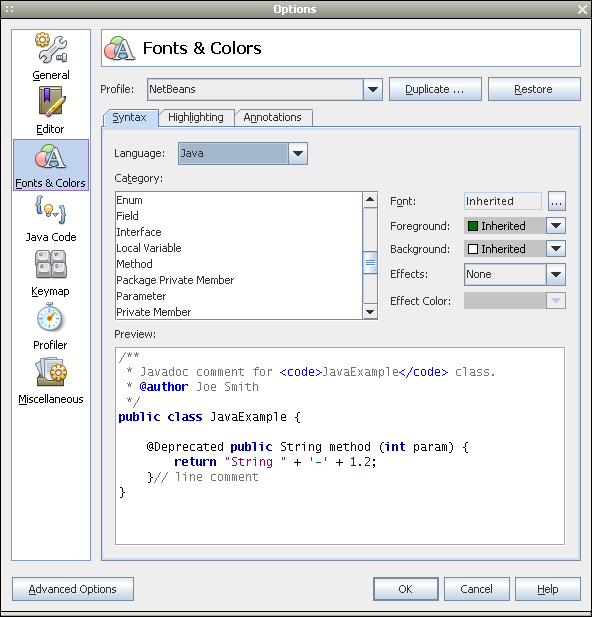Open the Effects None dropdown
Image resolution: width=592 pixels, height=617 pixels.
click(556, 274)
